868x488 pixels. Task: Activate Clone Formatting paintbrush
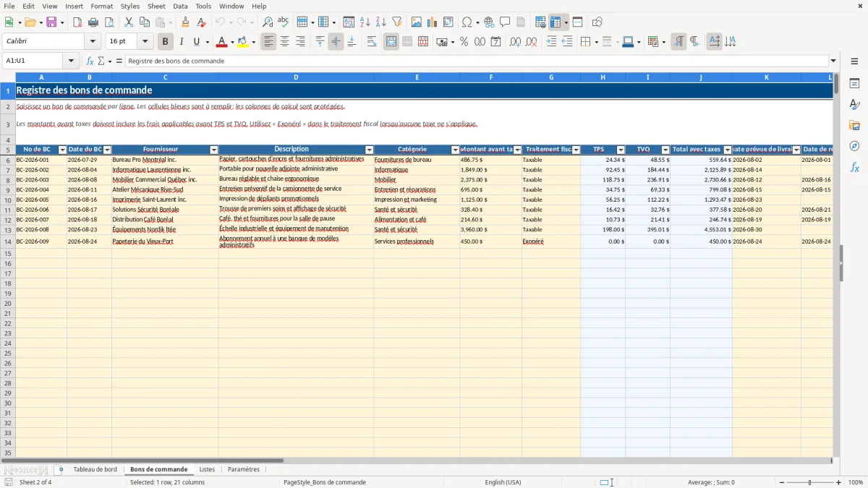coord(186,22)
